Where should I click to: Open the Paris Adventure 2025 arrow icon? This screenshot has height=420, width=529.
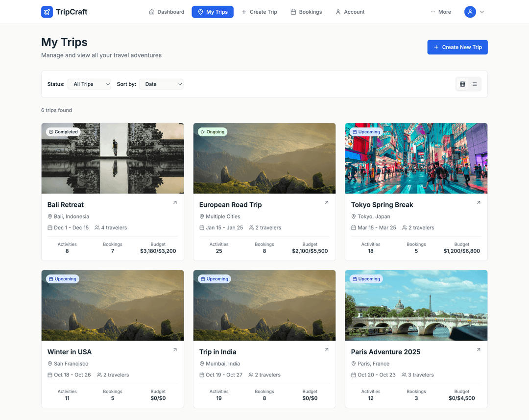pyautogui.click(x=479, y=349)
